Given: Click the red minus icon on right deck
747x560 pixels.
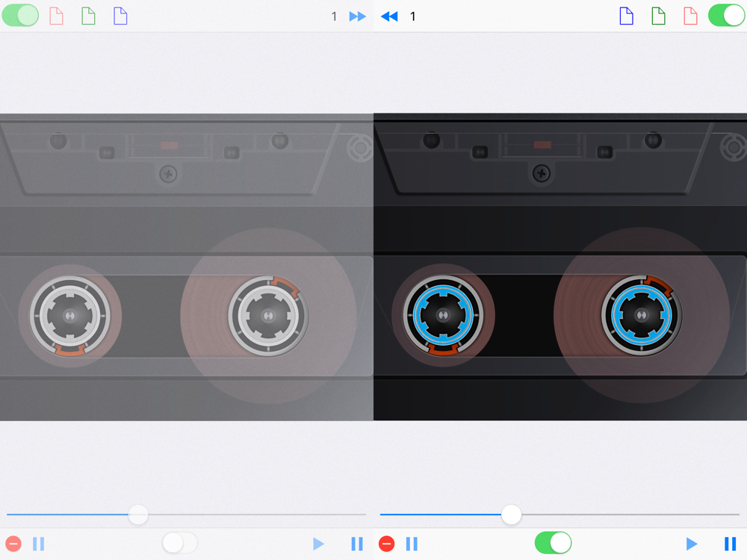Looking at the screenshot, I should tap(386, 544).
